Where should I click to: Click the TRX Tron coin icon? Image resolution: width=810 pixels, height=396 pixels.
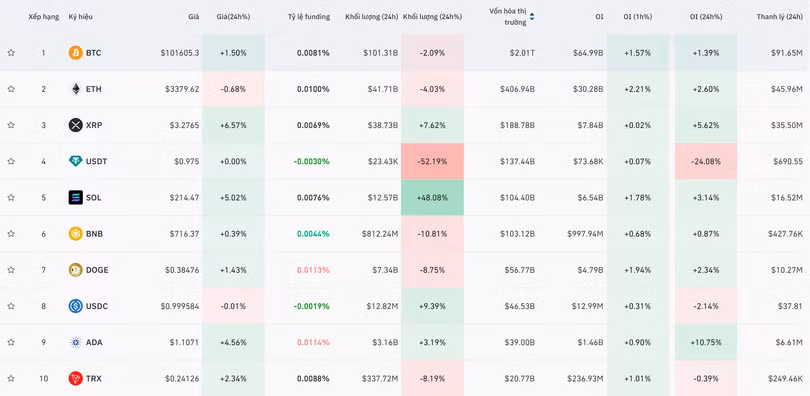click(75, 378)
